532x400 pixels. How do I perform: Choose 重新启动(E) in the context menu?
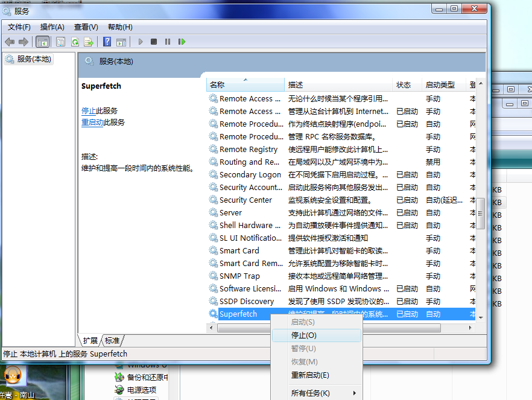316,375
